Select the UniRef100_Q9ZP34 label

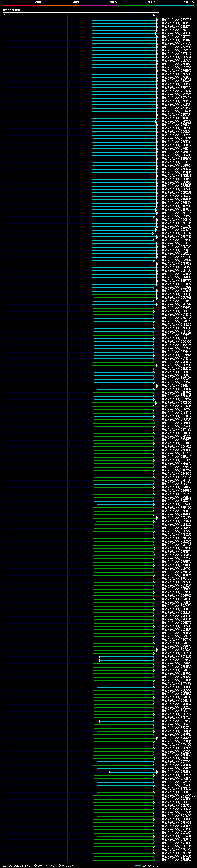[x=177, y=104]
